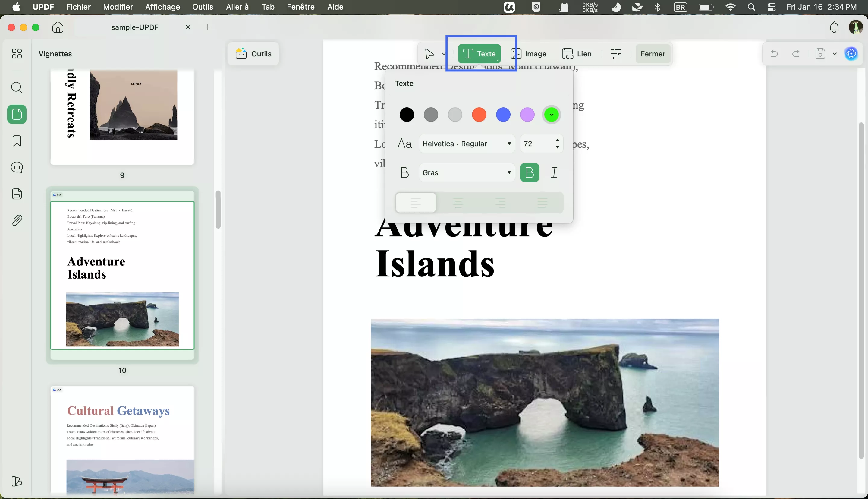Image resolution: width=868 pixels, height=499 pixels.
Task: Undo the last edit
Action: coord(775,53)
